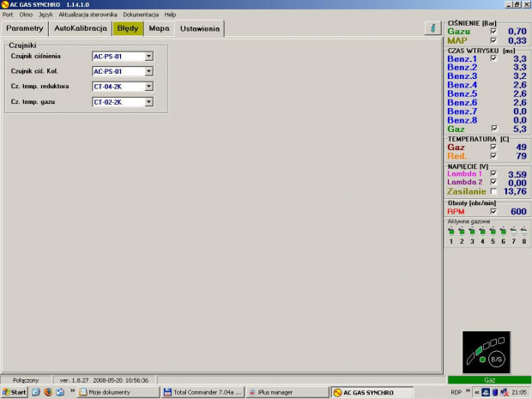532x399 pixels.
Task: Click the green Gaz status bar
Action: click(490, 380)
